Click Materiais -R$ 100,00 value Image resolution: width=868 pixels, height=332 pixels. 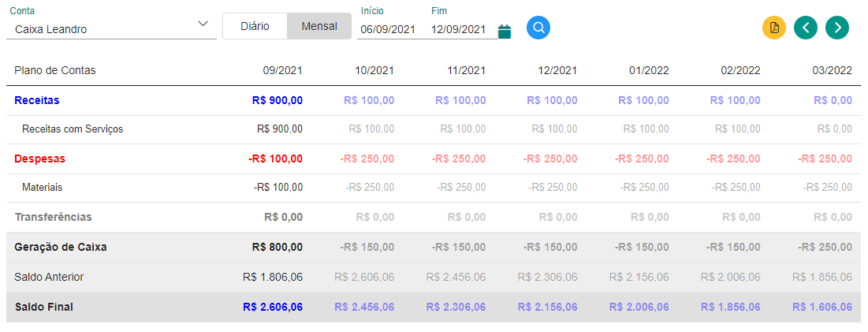[x=278, y=188]
